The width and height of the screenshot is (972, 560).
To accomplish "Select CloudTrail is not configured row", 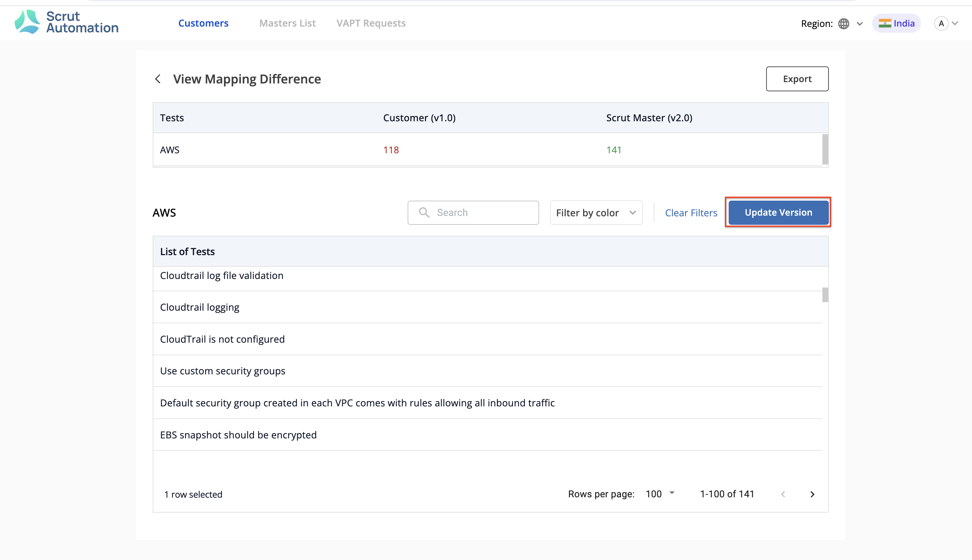I will (x=488, y=339).
